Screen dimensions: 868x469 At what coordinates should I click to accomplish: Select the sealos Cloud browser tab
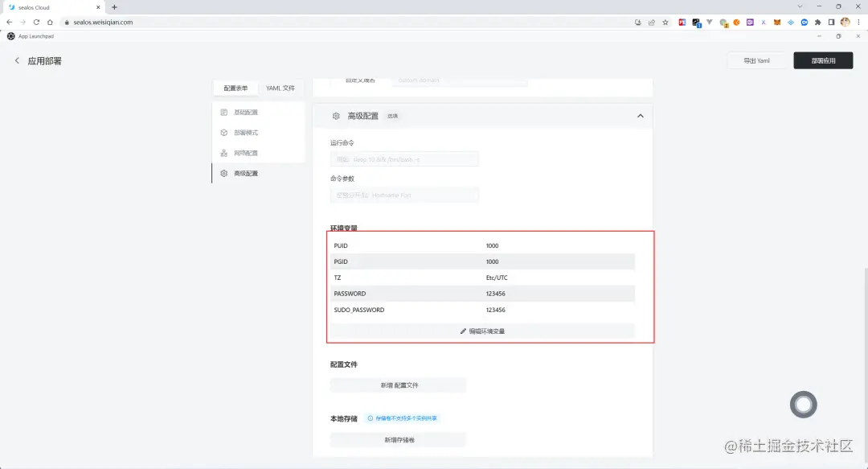pos(55,7)
